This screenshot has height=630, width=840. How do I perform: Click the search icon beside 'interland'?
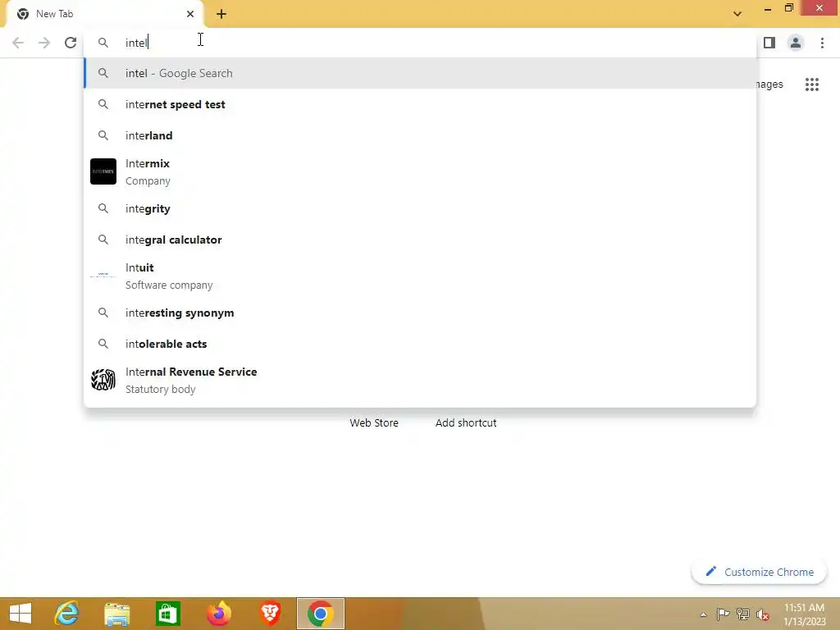point(103,135)
